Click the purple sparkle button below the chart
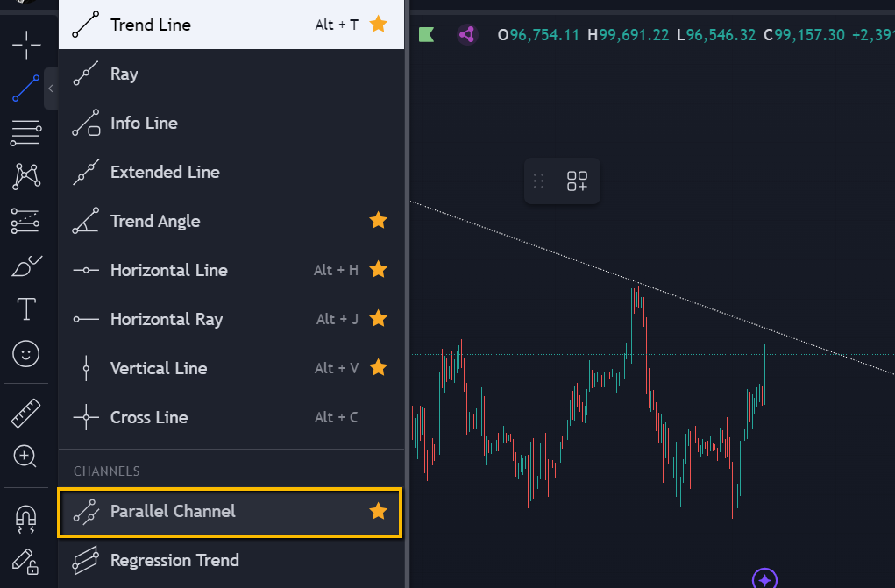 764,578
